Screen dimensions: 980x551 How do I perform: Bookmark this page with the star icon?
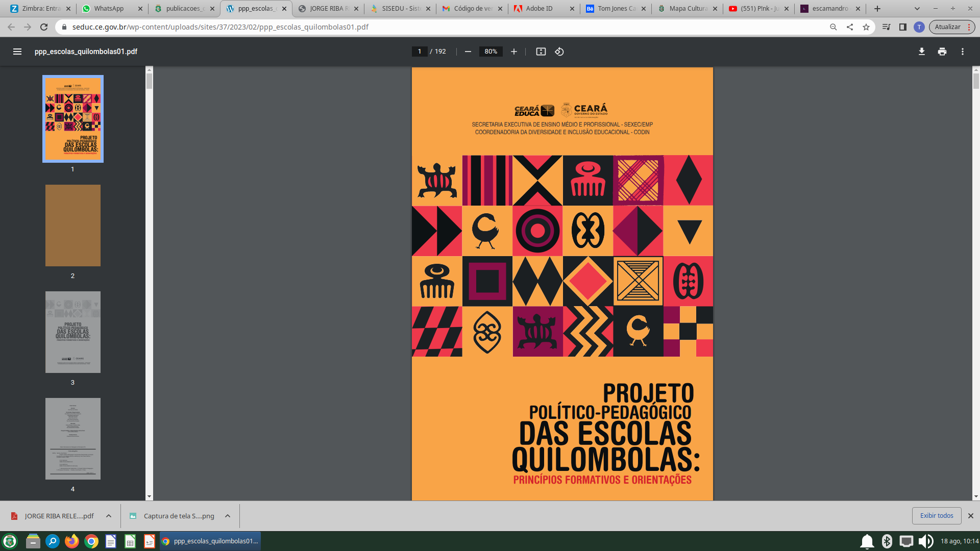(866, 27)
